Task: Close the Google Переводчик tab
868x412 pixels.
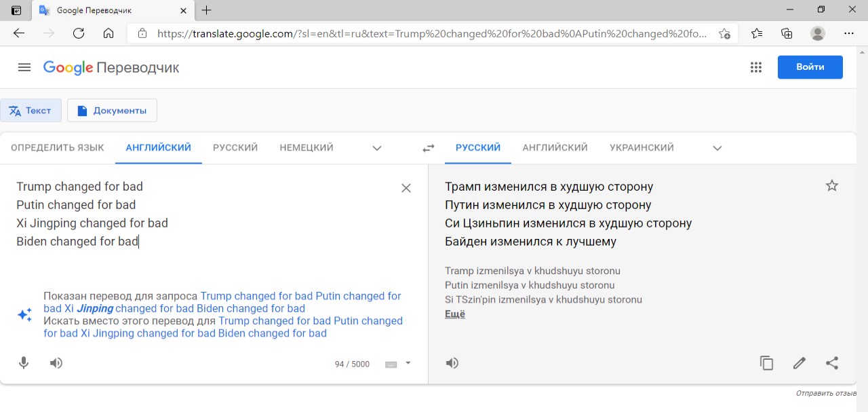Action: tap(183, 10)
